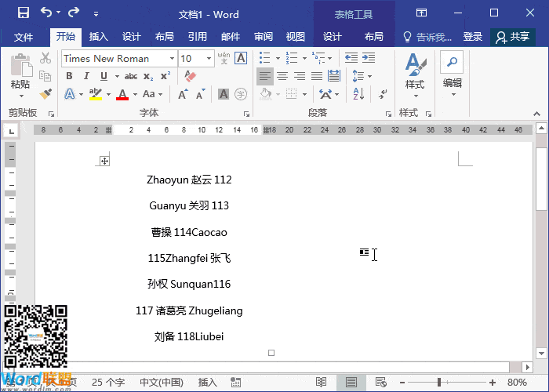Click the 共享 share button
The height and width of the screenshot is (392, 549).
pos(513,37)
